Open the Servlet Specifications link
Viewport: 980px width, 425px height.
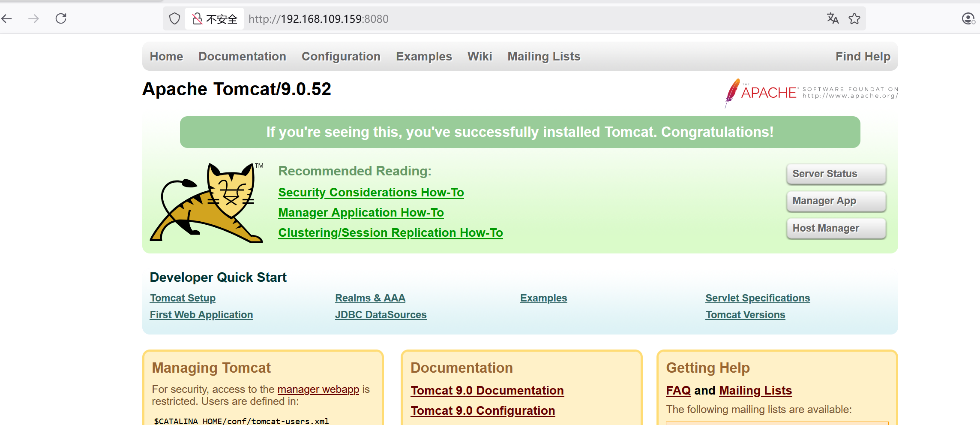coord(758,298)
